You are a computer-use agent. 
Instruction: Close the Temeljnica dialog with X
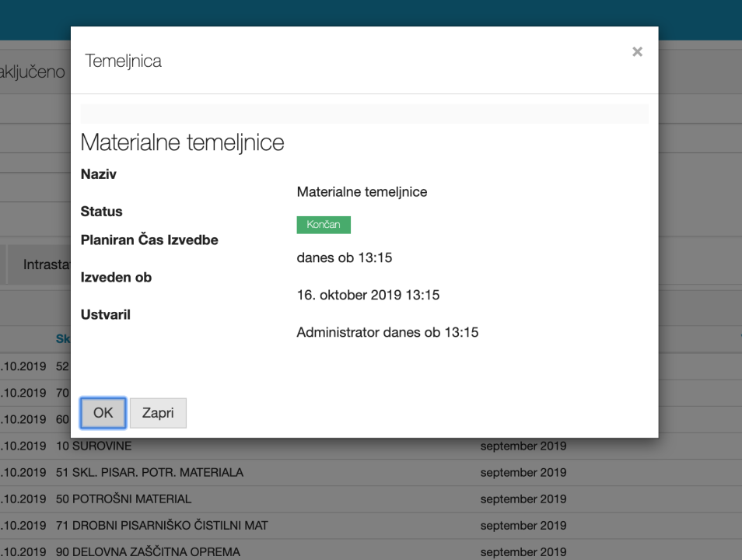pyautogui.click(x=637, y=52)
